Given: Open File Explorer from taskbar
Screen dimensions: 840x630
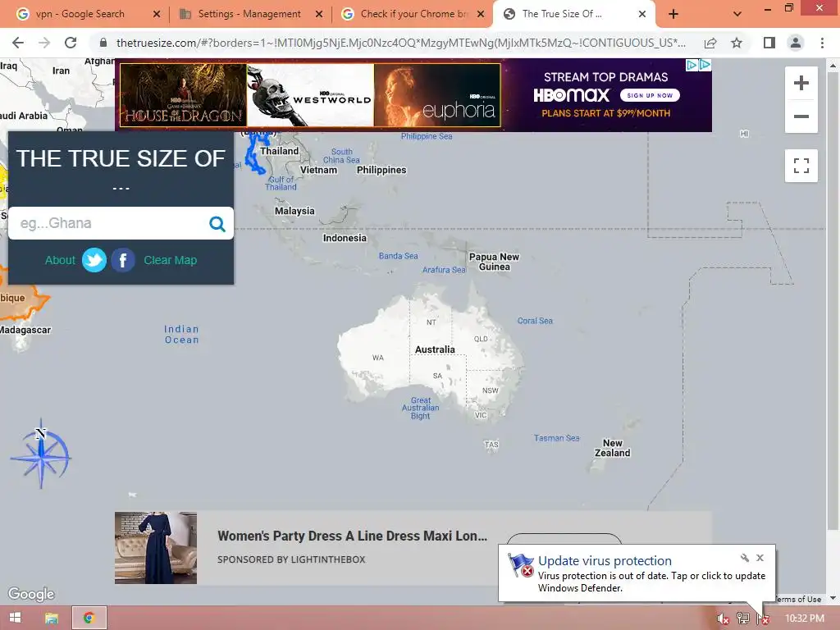Looking at the screenshot, I should pyautogui.click(x=52, y=618).
